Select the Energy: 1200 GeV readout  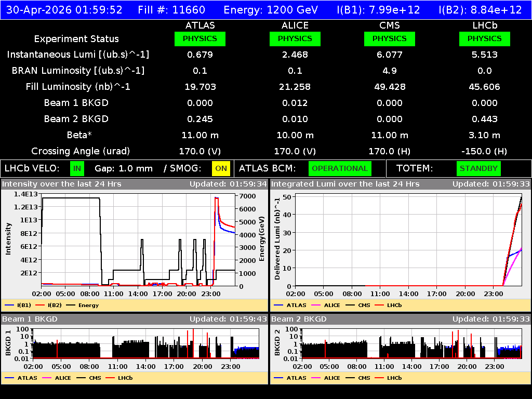[x=271, y=10]
